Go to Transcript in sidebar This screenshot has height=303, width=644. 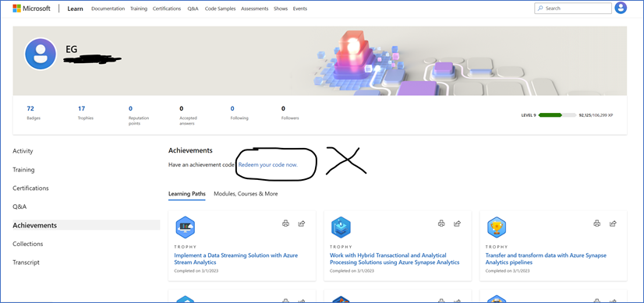(x=27, y=262)
